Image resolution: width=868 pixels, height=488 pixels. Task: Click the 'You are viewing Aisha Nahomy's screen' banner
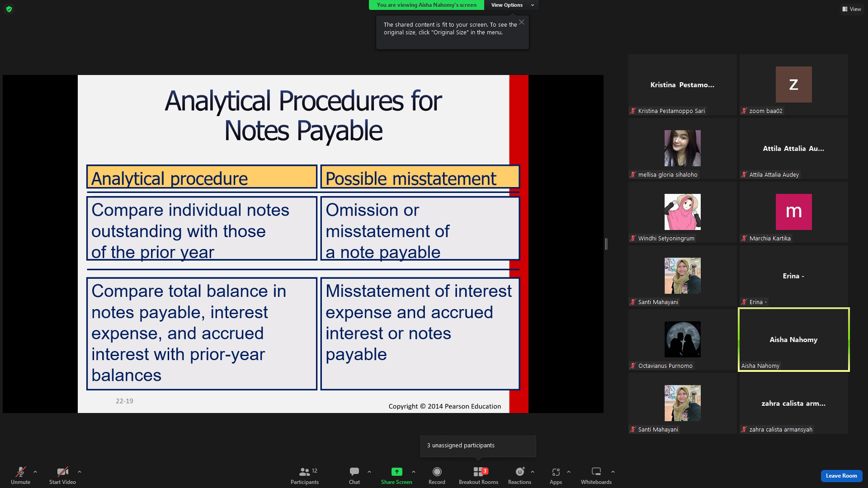click(x=426, y=5)
